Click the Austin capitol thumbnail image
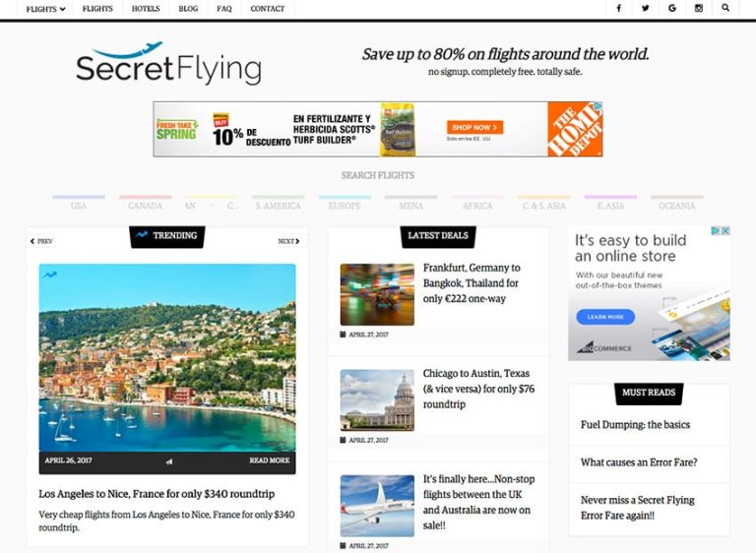Viewport: 756px width, 553px height. [x=377, y=400]
